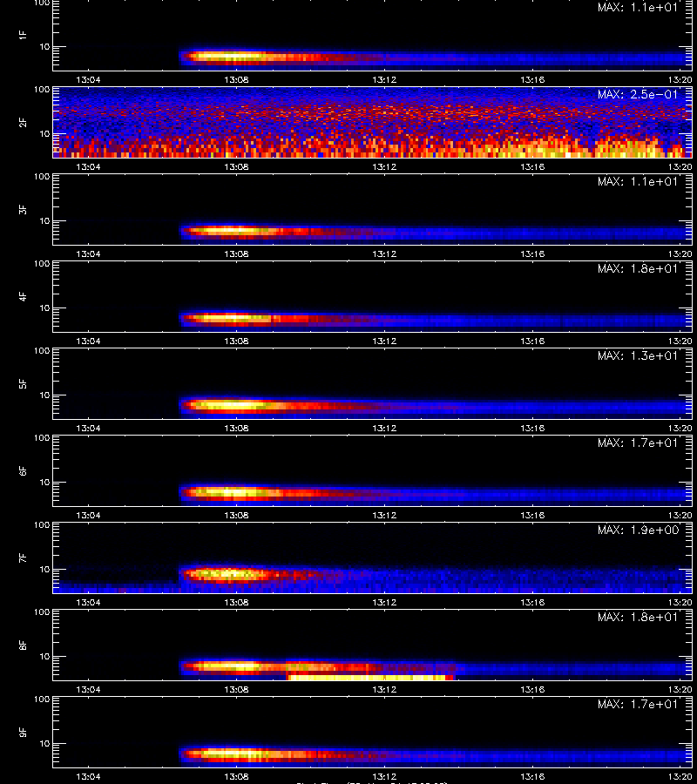Viewport: 697px width, 784px height.
Task: Select MAX: 1.1e+01 text in the 1F panel
Action: point(638,7)
